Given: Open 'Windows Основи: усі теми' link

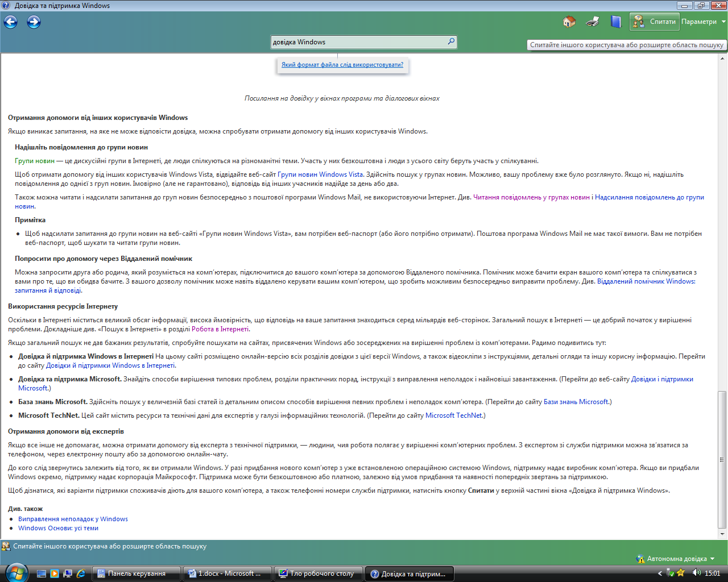Looking at the screenshot, I should click(58, 528).
